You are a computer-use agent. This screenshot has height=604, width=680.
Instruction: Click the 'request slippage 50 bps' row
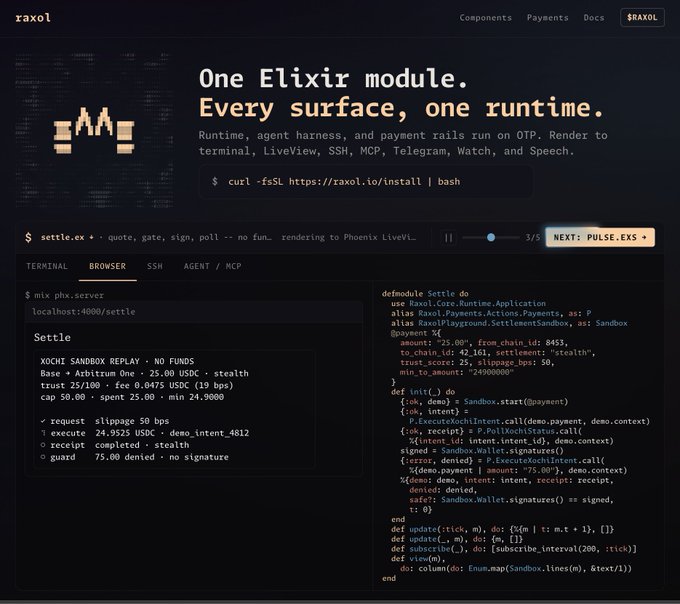coord(105,421)
